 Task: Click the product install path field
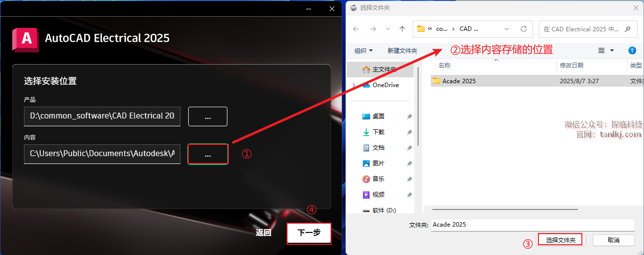pyautogui.click(x=102, y=116)
